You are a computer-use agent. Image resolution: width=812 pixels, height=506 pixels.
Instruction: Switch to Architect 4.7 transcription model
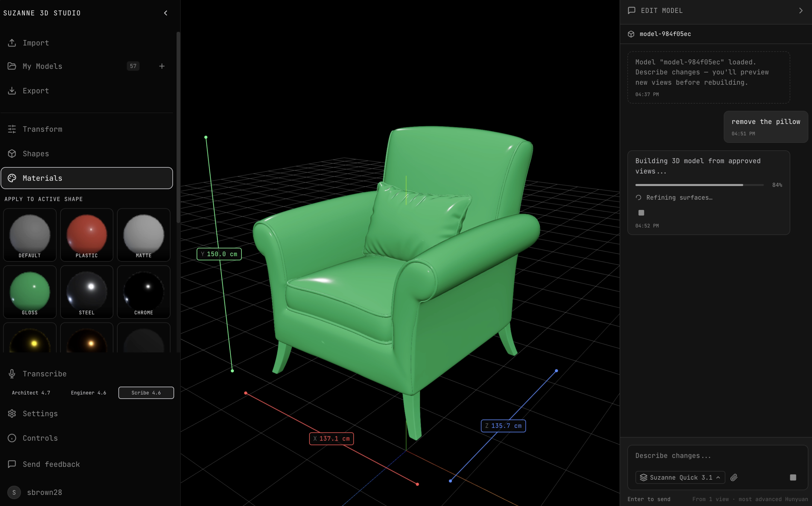tap(31, 393)
